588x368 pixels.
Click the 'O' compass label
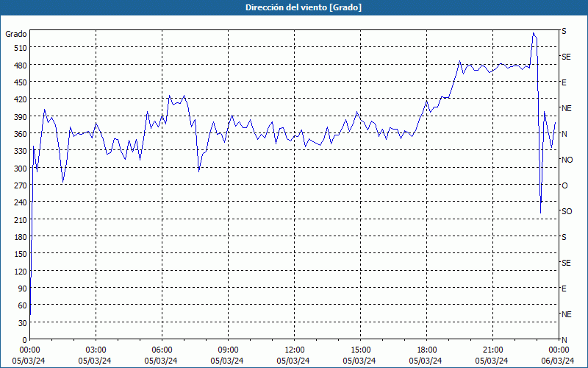[x=564, y=186]
